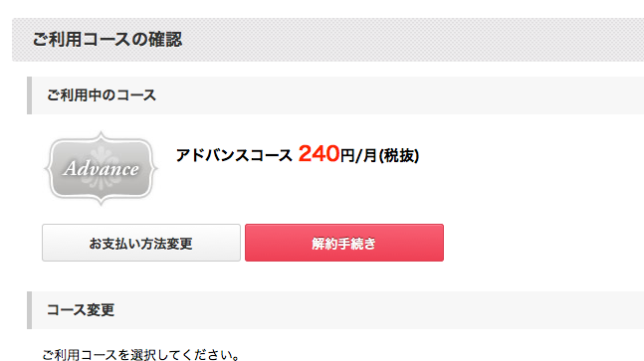Click the (税抜) tax-excluded label
Viewport: 644px width, 361px height.
(398, 155)
